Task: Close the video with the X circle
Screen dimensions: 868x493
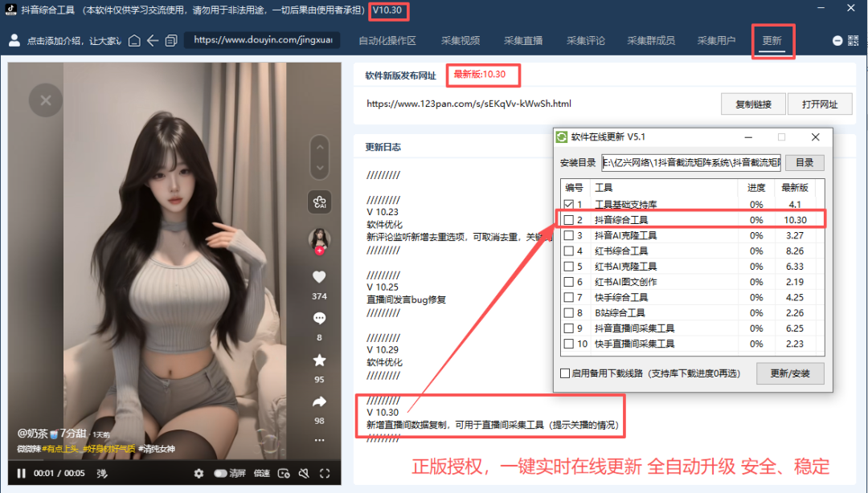Action: click(x=45, y=100)
